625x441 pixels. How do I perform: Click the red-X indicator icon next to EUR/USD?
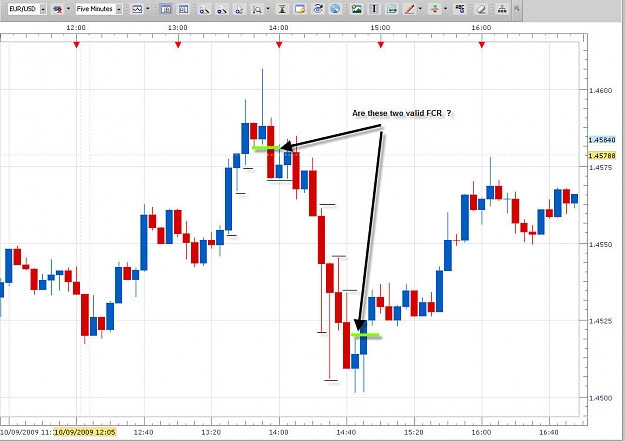(x=57, y=9)
